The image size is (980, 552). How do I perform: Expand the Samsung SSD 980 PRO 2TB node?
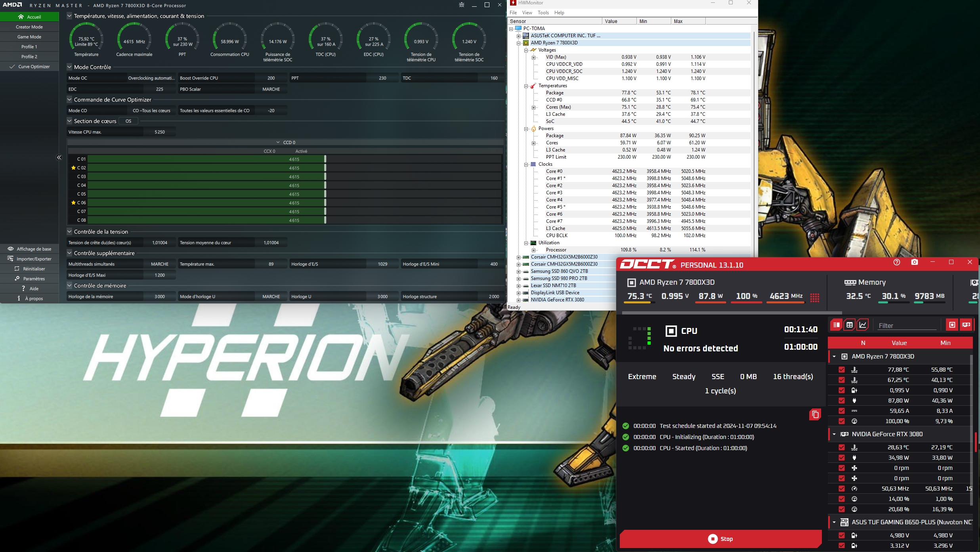[x=518, y=278]
